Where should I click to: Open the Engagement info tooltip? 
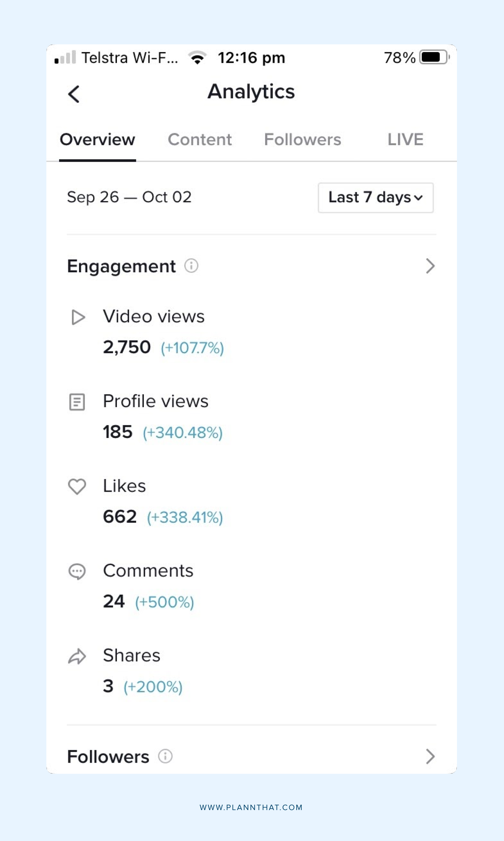pyautogui.click(x=192, y=267)
